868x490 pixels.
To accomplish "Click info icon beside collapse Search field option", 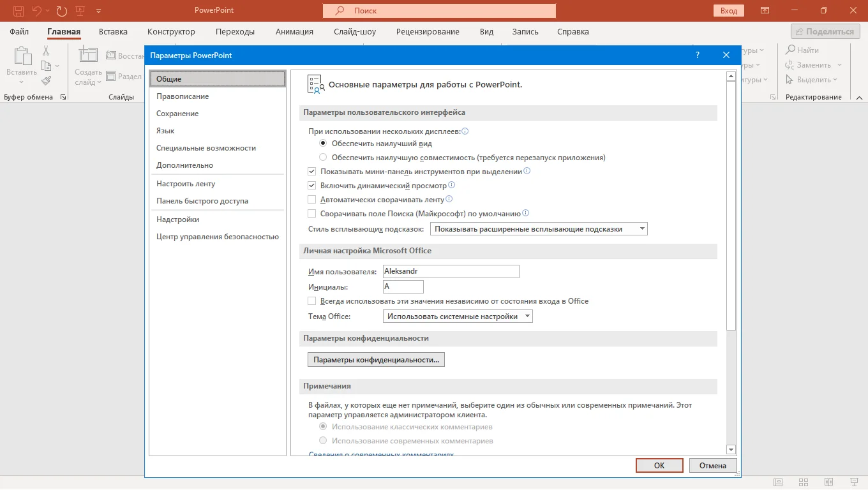I will pos(526,213).
